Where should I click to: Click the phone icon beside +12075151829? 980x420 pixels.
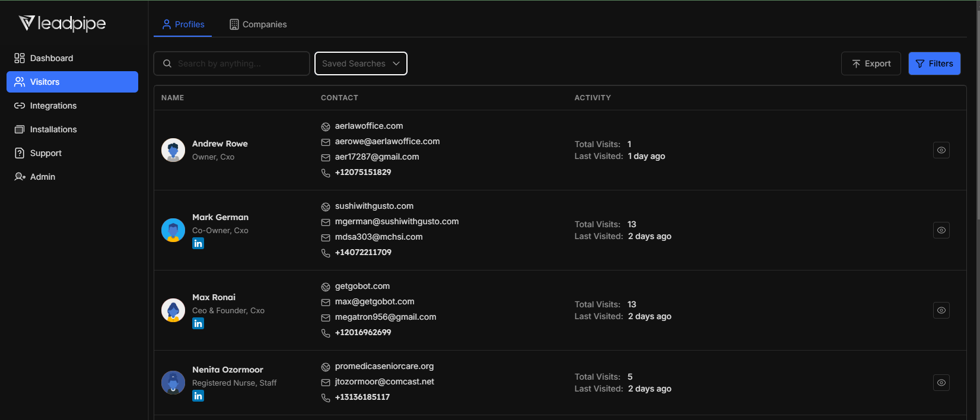[x=326, y=173]
